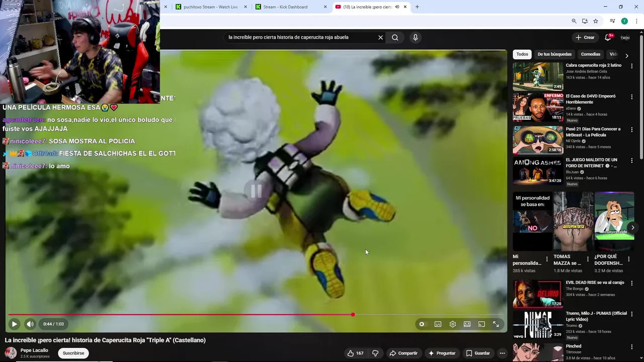Open Trueno Milo J PUMAS video title
644x362 pixels.
[596, 316]
